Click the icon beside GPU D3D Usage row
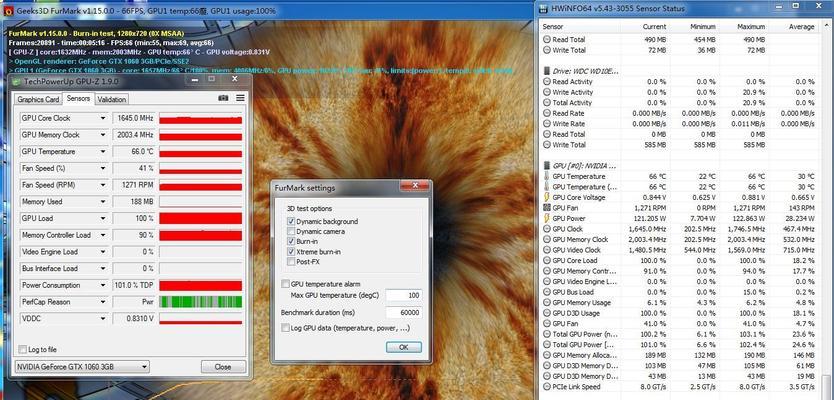 click(547, 313)
